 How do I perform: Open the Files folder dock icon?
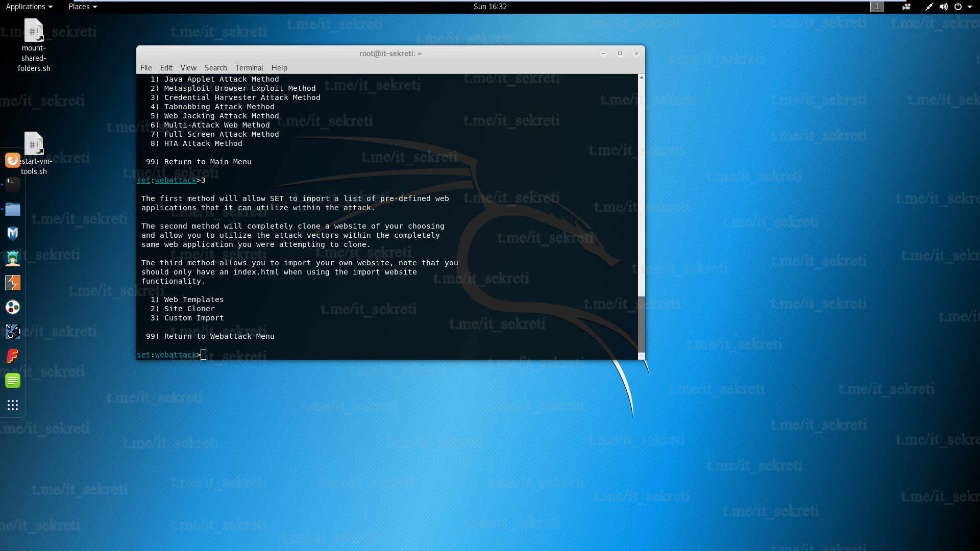pyautogui.click(x=13, y=209)
